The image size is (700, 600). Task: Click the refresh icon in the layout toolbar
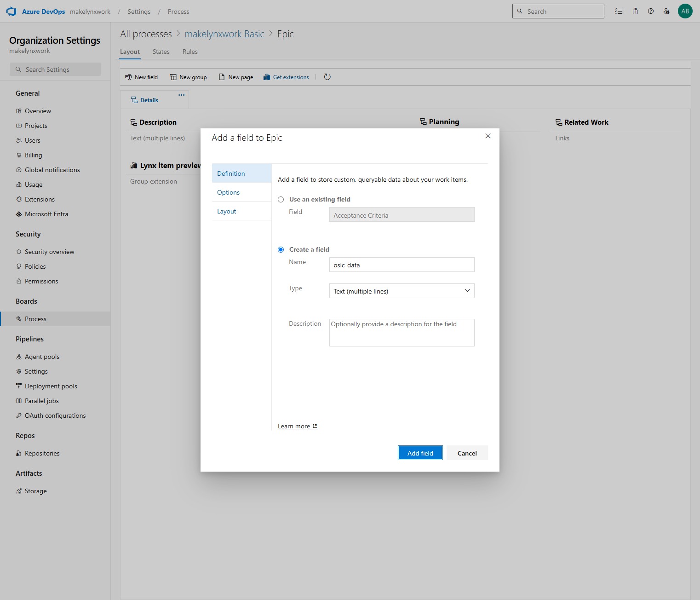pos(327,77)
